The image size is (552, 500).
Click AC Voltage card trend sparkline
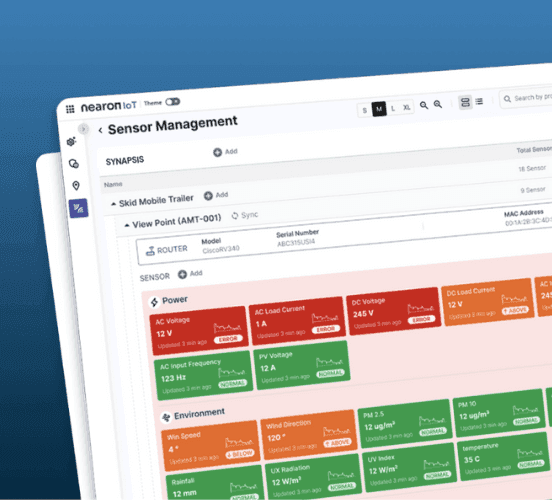pos(227,328)
